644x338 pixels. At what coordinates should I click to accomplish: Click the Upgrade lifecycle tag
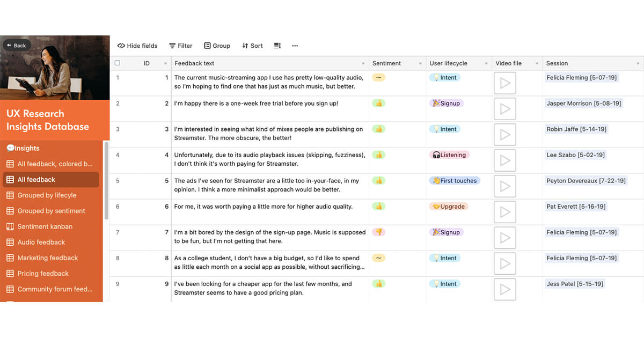[449, 207]
